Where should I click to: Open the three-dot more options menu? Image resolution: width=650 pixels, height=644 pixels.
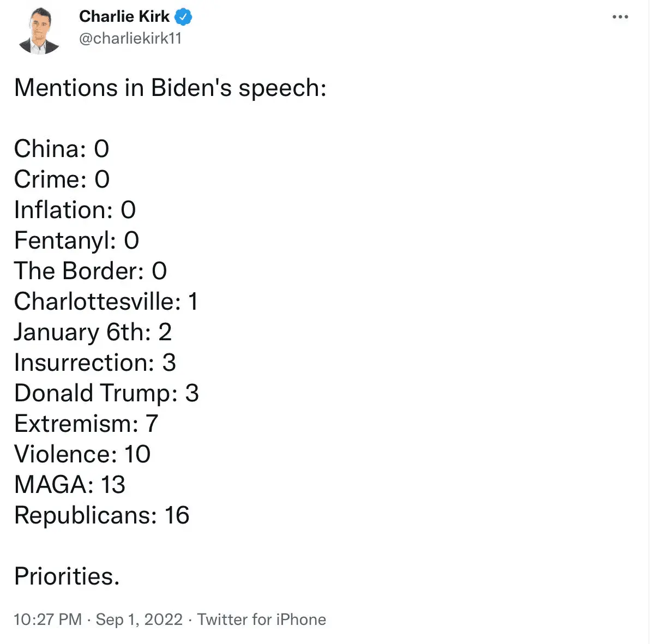[x=620, y=17]
